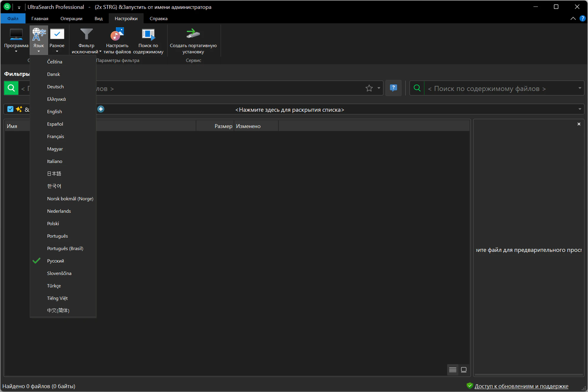
Task: Click the blue plus add-filter icon
Action: point(101,109)
